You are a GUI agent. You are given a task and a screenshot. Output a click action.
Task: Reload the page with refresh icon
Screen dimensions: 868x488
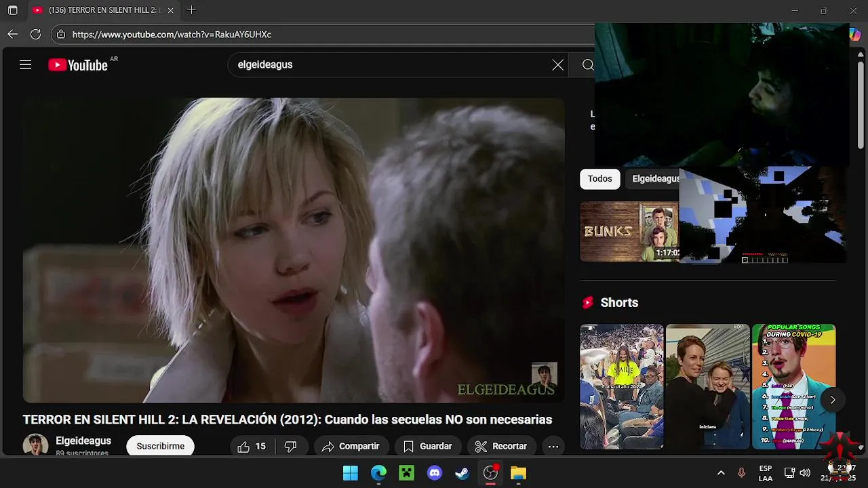[x=35, y=34]
